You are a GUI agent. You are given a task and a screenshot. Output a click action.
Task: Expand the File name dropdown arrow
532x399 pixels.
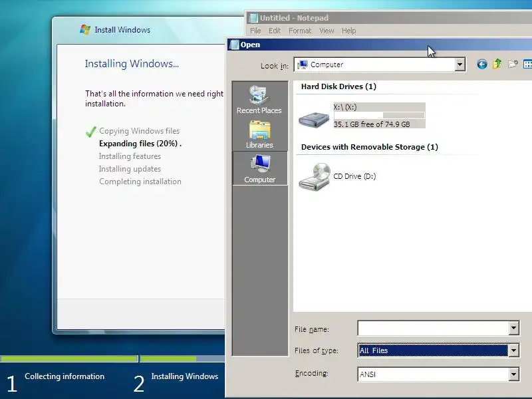point(513,328)
